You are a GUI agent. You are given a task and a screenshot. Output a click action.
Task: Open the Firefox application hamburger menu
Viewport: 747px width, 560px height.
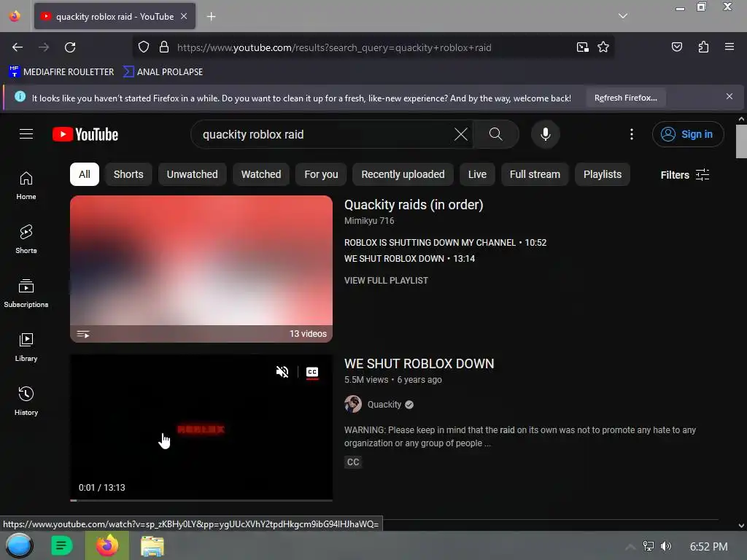coord(729,47)
